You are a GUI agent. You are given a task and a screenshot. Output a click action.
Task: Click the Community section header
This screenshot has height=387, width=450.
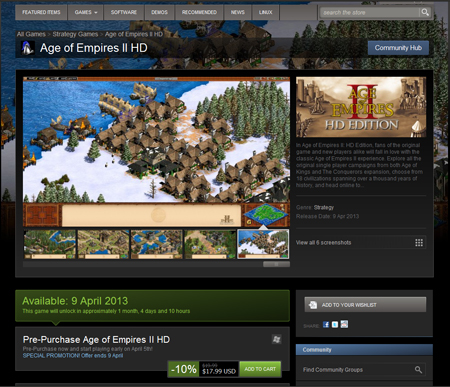click(x=364, y=350)
